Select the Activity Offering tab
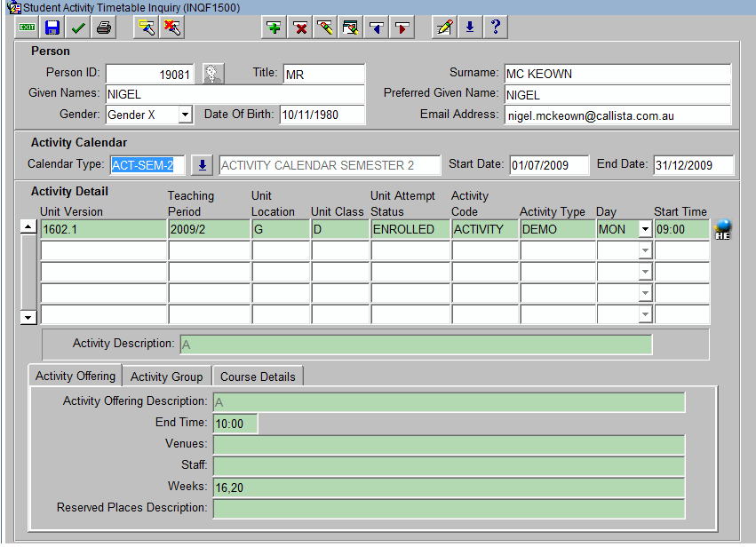This screenshot has height=547, width=756. pos(76,377)
